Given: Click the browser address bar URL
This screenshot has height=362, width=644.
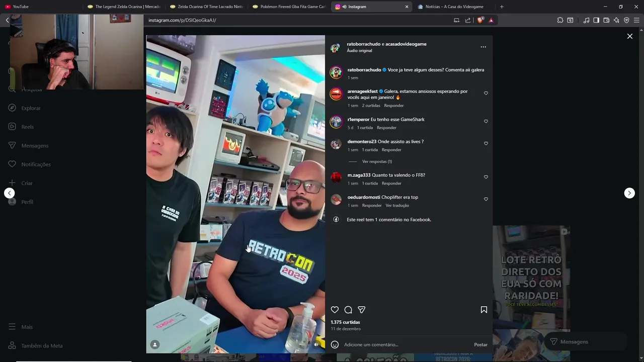Looking at the screenshot, I should coord(182,20).
